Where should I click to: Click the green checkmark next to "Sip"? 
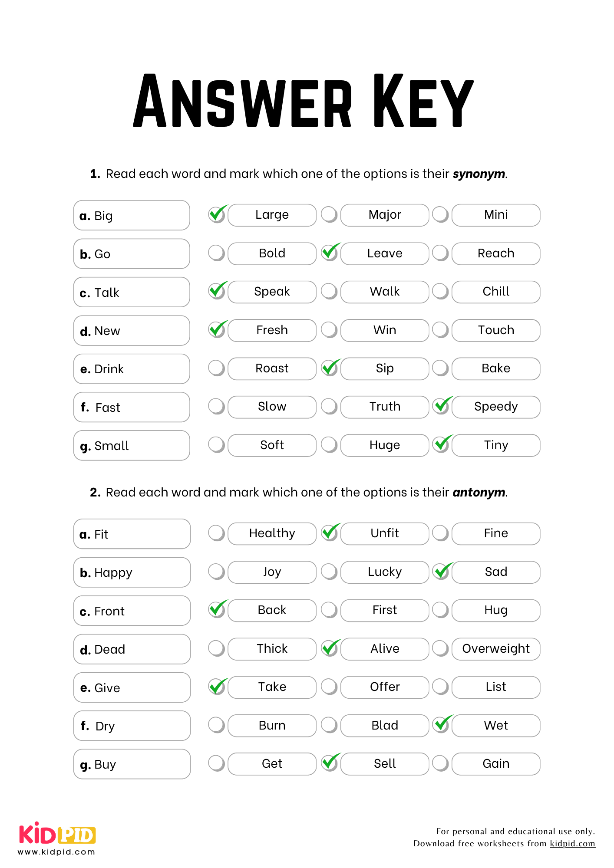tap(330, 368)
